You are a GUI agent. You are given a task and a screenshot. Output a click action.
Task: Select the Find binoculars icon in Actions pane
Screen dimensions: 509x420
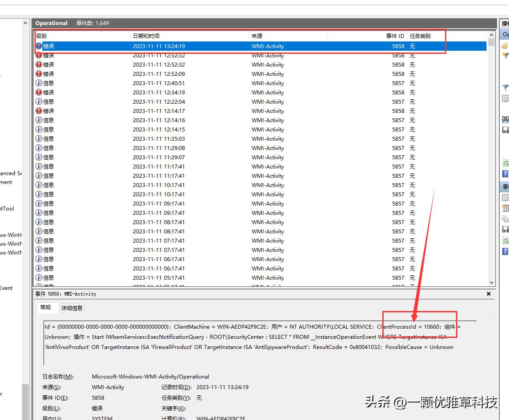[x=505, y=119]
